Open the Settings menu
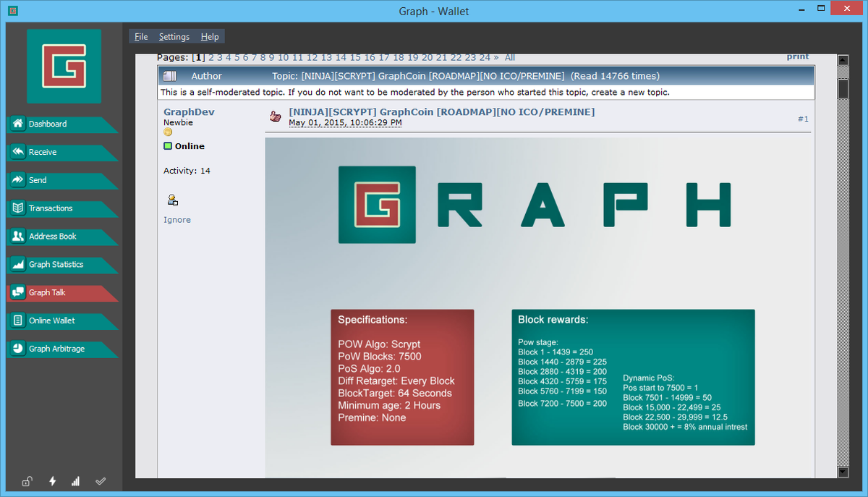 pos(174,37)
